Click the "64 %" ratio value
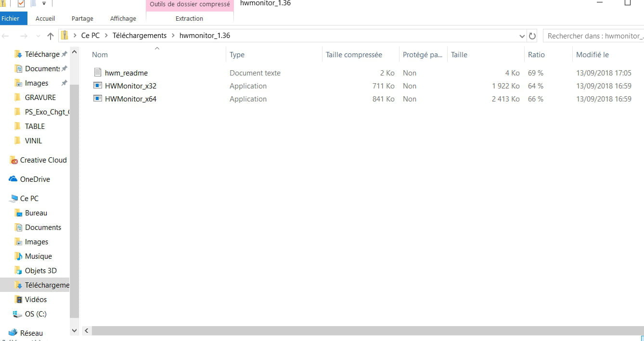Viewport: 644px width, 341px height. click(536, 86)
